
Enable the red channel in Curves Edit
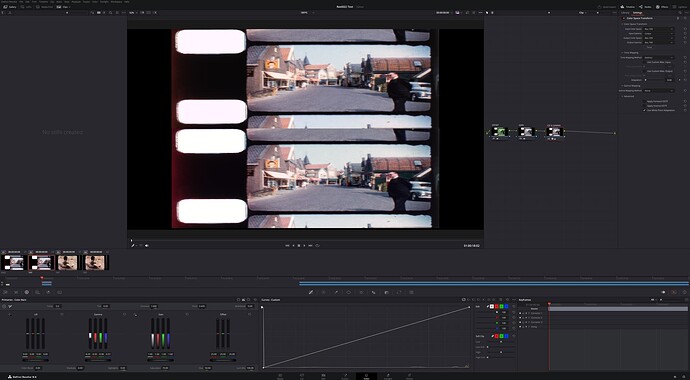(497, 306)
